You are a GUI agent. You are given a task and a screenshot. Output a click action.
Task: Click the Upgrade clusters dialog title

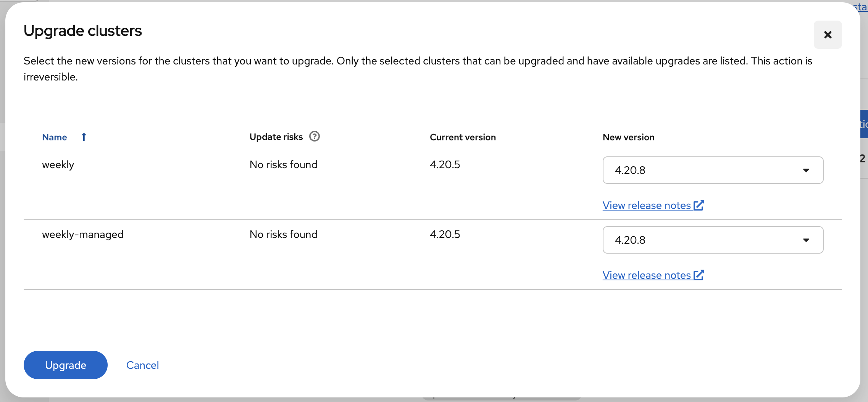click(x=83, y=31)
